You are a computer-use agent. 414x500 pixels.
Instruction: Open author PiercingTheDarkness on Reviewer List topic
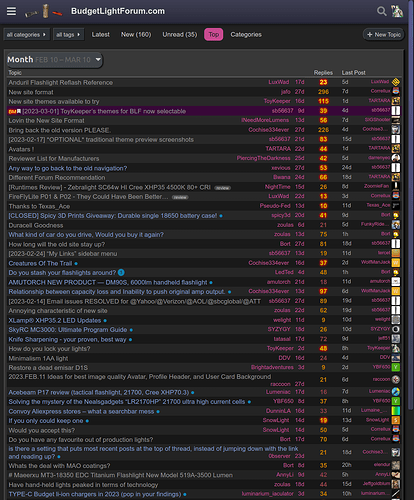[263, 158]
